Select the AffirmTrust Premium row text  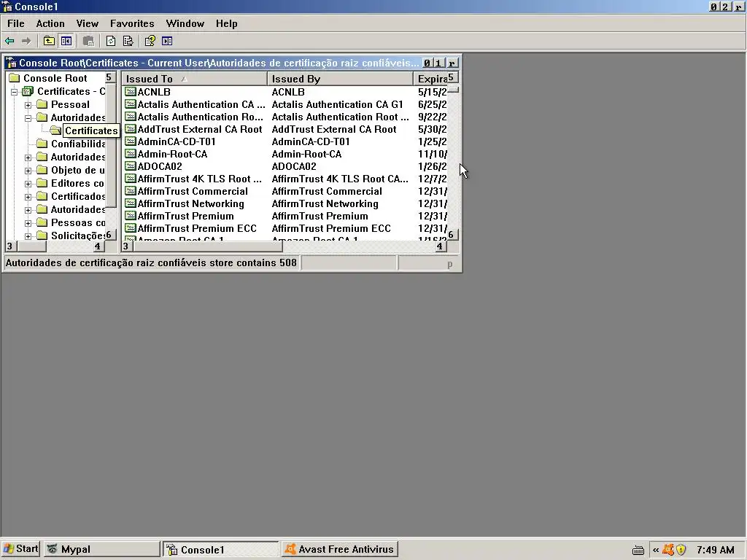[x=185, y=216]
